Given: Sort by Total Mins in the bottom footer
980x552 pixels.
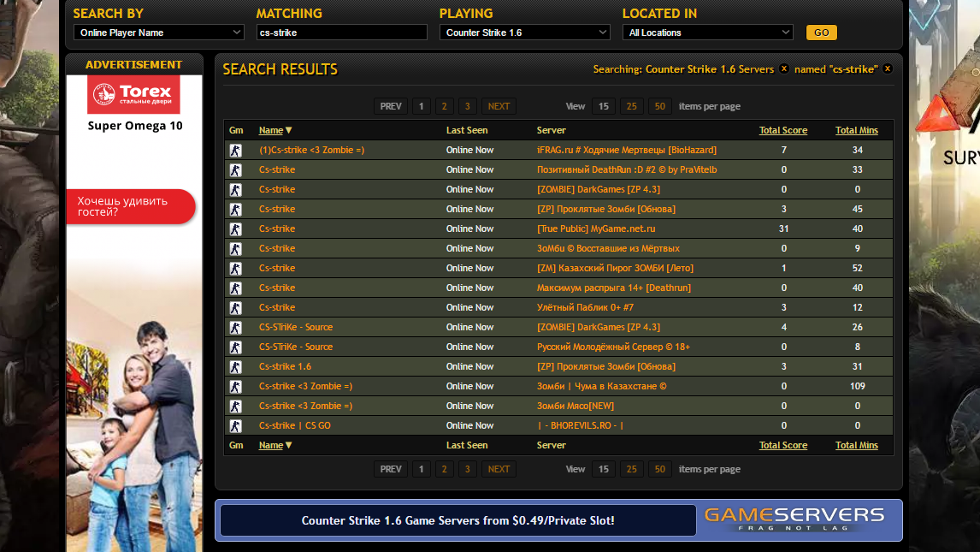Looking at the screenshot, I should tap(857, 445).
